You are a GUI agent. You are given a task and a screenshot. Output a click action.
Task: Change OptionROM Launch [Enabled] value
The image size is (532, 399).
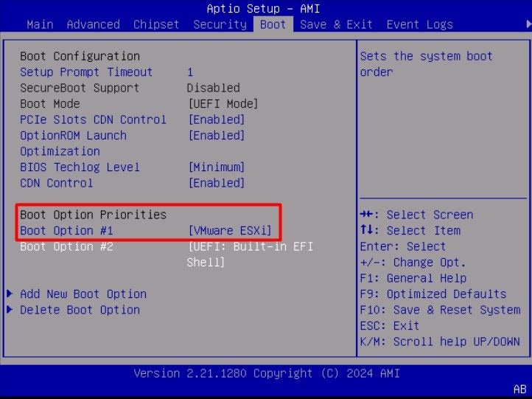(x=217, y=136)
